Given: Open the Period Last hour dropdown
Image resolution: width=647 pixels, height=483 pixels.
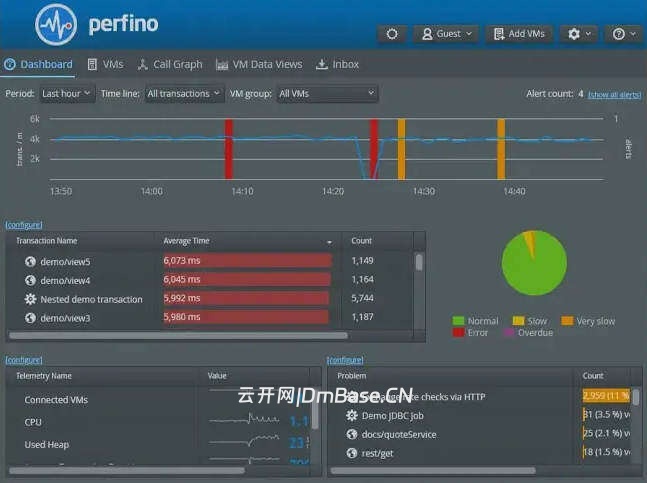Looking at the screenshot, I should point(67,94).
